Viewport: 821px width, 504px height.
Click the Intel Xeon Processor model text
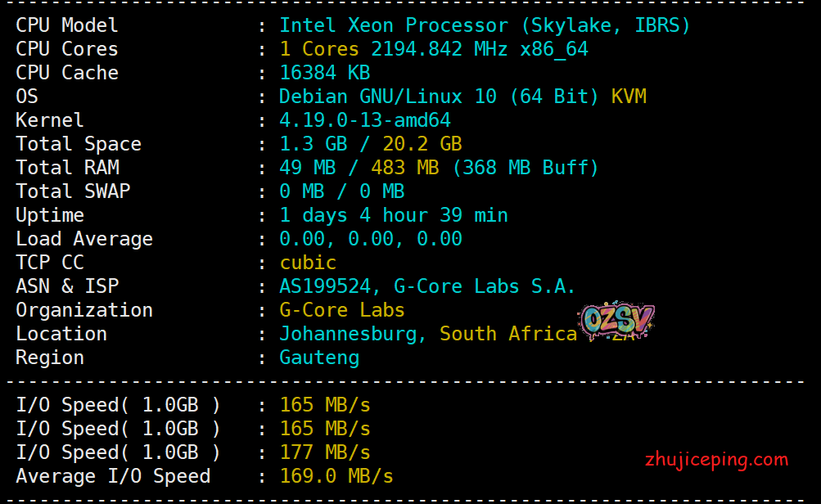point(485,25)
